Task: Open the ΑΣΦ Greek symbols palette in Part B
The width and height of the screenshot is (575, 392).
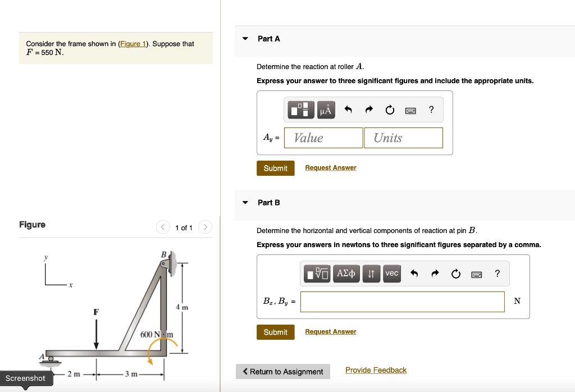Action: point(346,274)
